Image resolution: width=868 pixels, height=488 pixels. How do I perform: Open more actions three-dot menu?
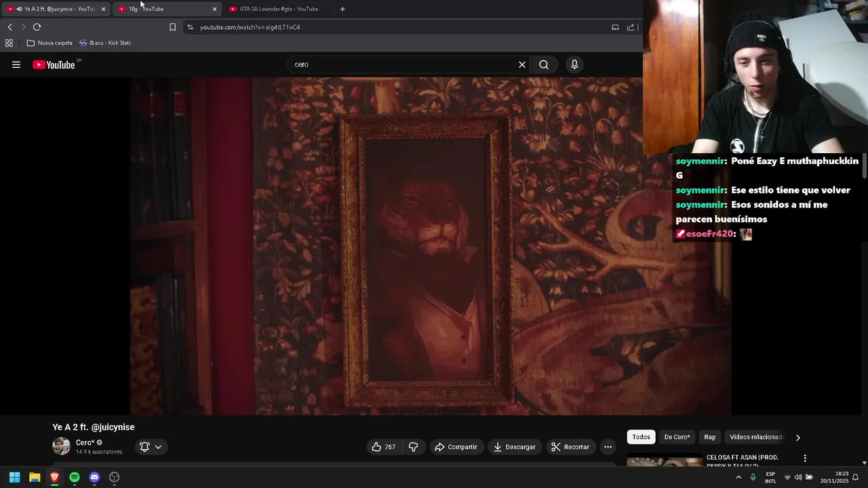(608, 447)
